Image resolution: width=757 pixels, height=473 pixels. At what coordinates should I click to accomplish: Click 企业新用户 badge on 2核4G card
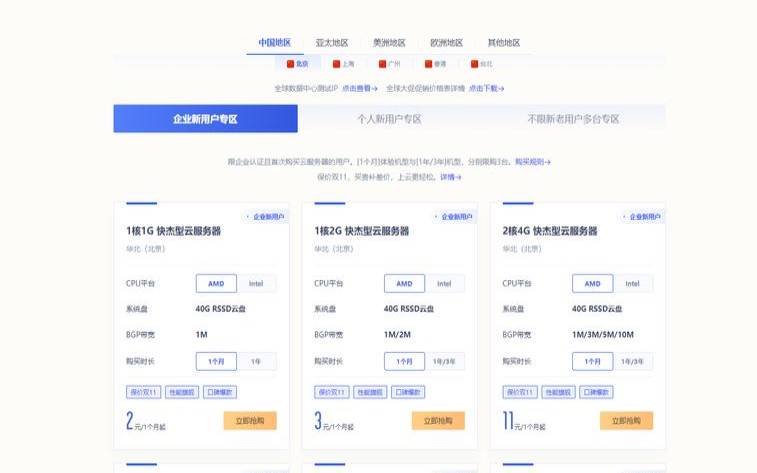[x=642, y=217]
